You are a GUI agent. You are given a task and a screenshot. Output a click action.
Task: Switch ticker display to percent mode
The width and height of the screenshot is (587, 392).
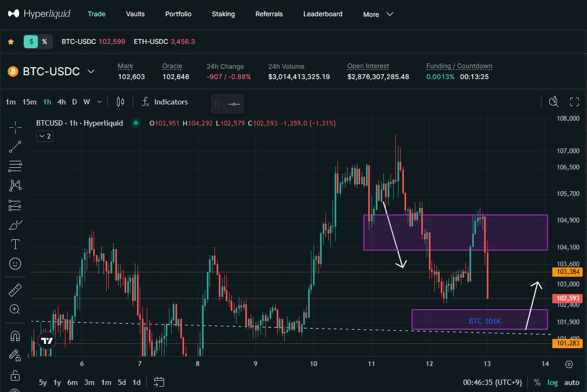point(44,42)
